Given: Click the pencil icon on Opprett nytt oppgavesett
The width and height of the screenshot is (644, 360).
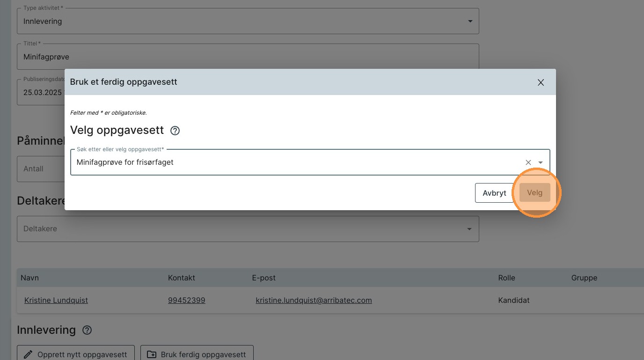Looking at the screenshot, I should coord(29,354).
